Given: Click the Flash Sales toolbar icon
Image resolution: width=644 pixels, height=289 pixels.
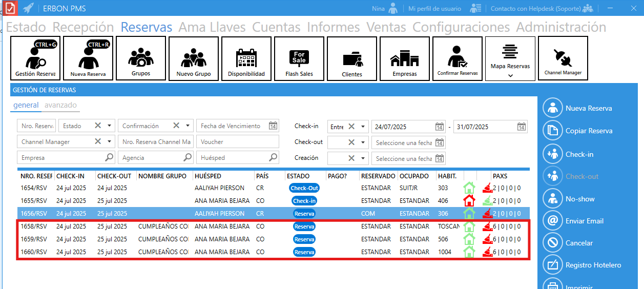Looking at the screenshot, I should [x=299, y=58].
